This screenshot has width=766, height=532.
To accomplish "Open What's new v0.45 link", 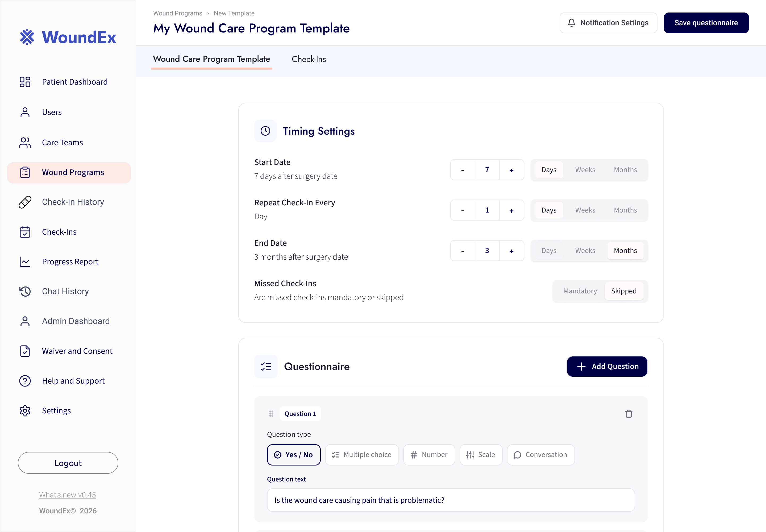I will tap(67, 495).
